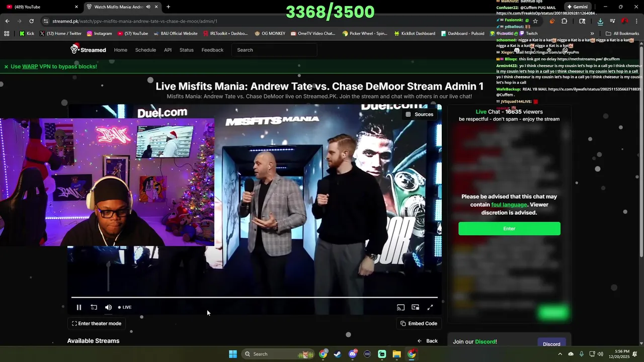
Task: Expand the system tray hidden icons chevron
Action: (560, 354)
